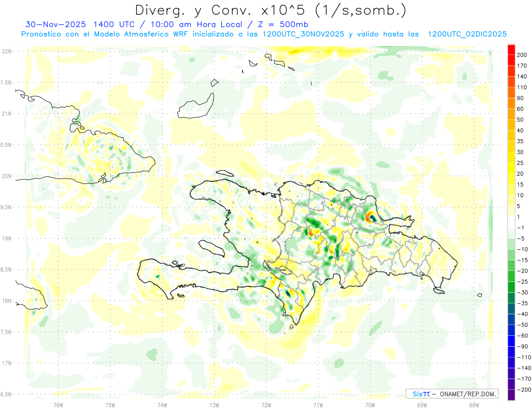Click the '74W' longitude label
The image size is (532, 411).
pyautogui.click(x=162, y=405)
